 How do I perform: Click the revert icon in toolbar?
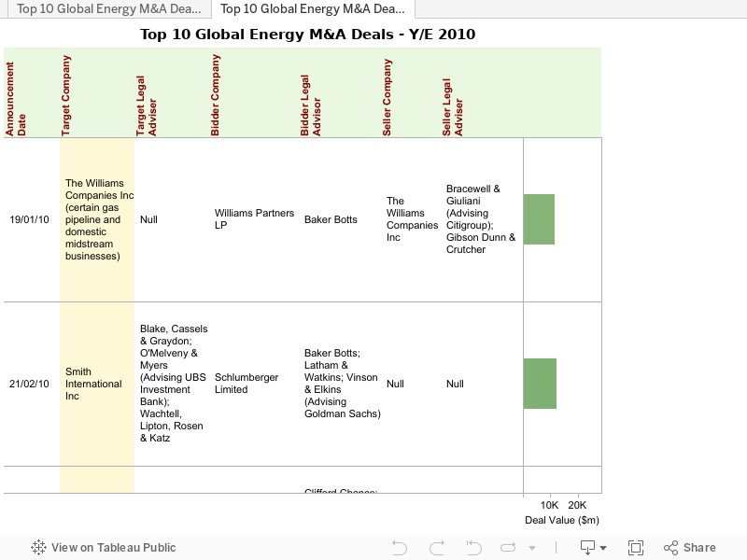[x=474, y=548]
